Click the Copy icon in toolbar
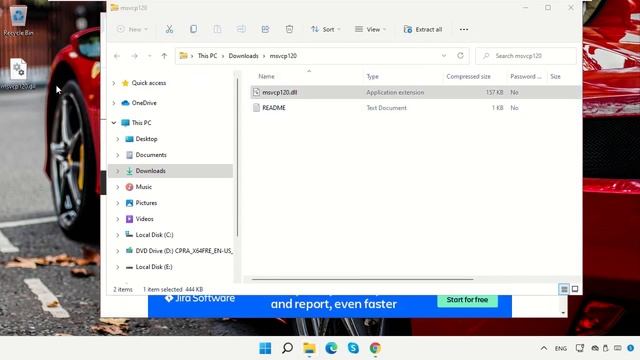Image resolution: width=640 pixels, height=360 pixels. (193, 29)
